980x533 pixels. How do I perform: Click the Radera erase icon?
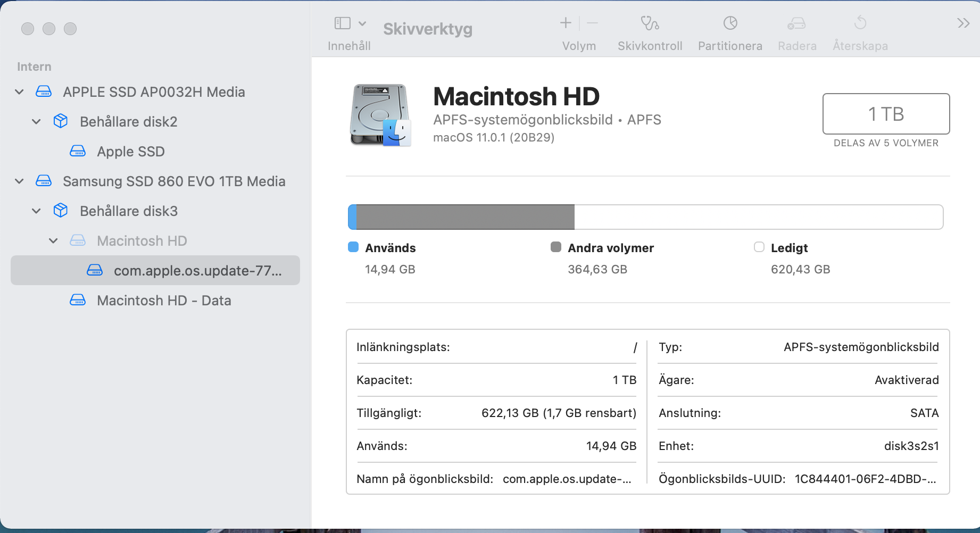click(x=796, y=23)
